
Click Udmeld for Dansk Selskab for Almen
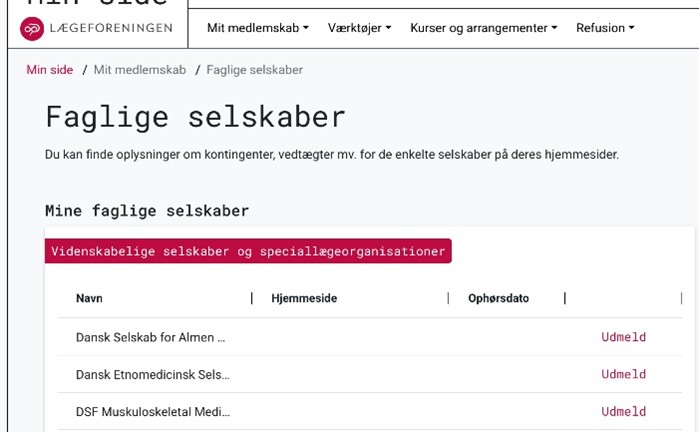click(x=623, y=337)
